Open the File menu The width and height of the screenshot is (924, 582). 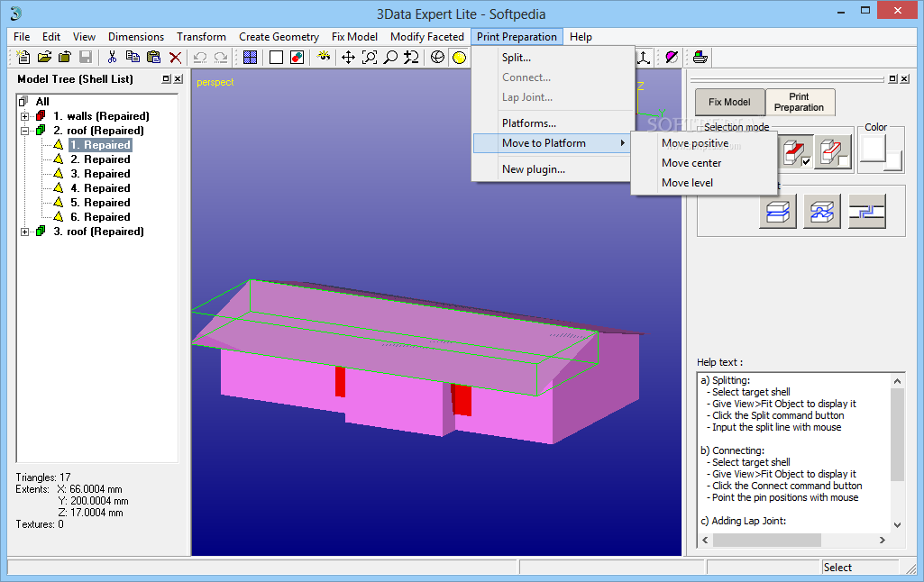click(22, 37)
